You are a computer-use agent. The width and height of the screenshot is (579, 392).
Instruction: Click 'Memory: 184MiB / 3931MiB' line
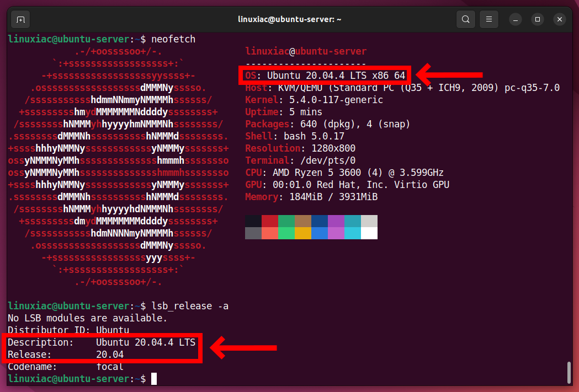[x=311, y=197]
